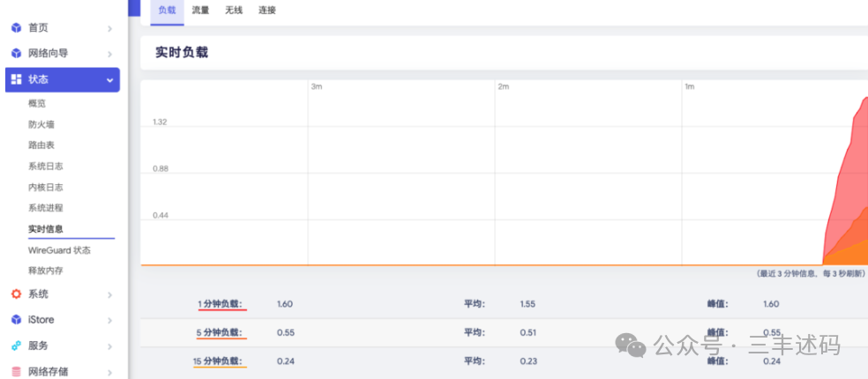868x379 pixels.
Task: Expand the 首页 menu chevron
Action: (109, 28)
